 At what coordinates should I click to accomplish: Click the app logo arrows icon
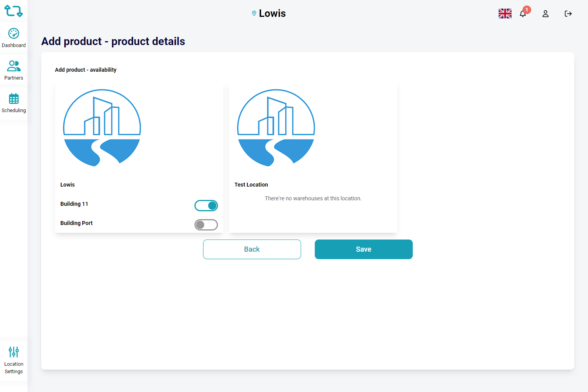pyautogui.click(x=13, y=11)
